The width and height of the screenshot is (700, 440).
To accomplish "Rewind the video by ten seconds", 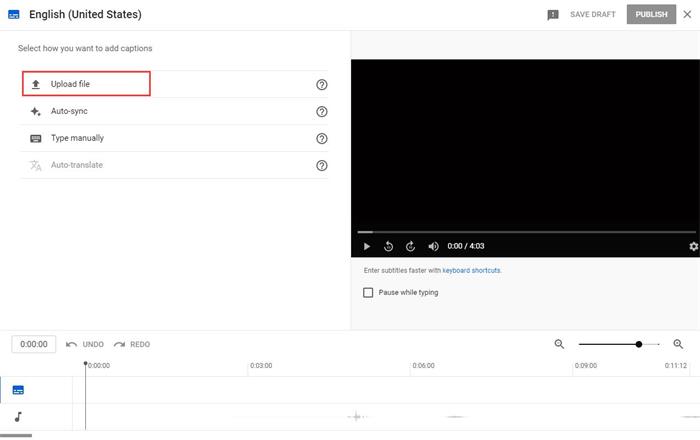I will 388,246.
